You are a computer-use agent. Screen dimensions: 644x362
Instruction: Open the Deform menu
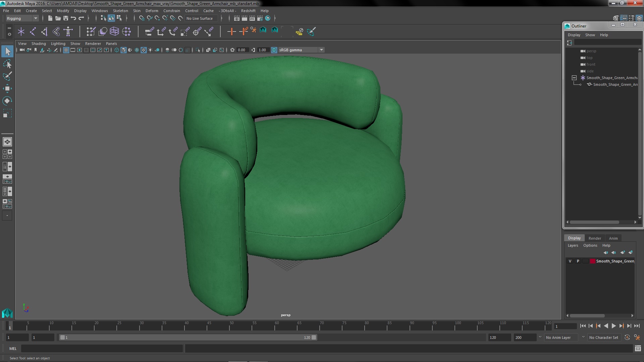[x=152, y=11]
